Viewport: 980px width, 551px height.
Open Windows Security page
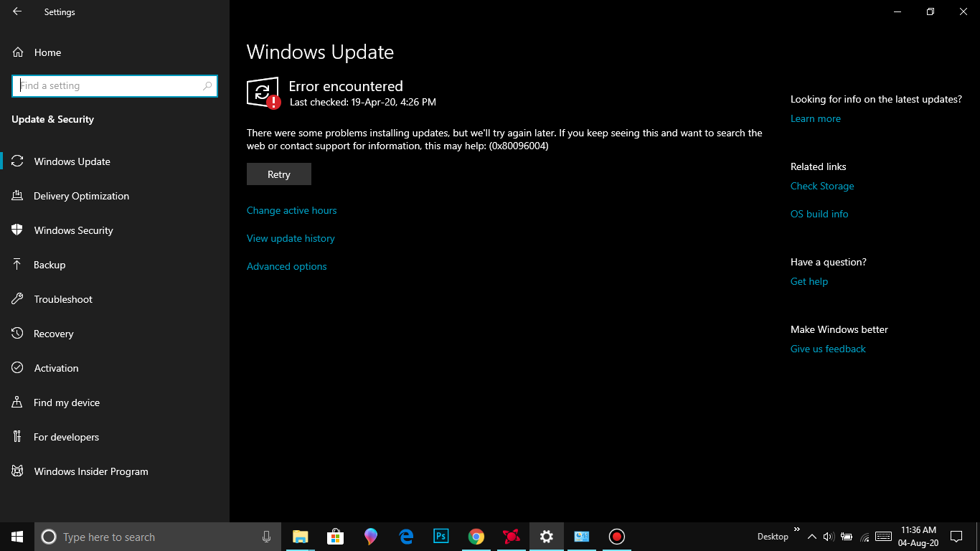[115, 230]
